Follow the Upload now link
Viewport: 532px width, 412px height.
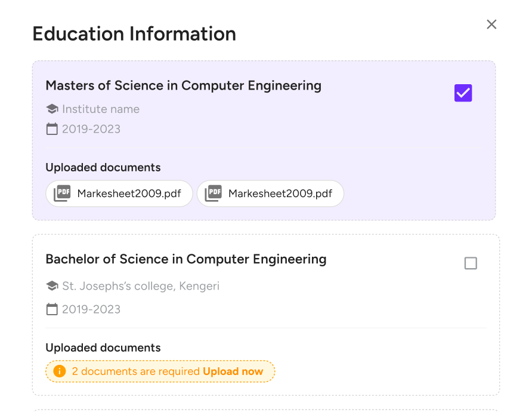click(x=233, y=371)
